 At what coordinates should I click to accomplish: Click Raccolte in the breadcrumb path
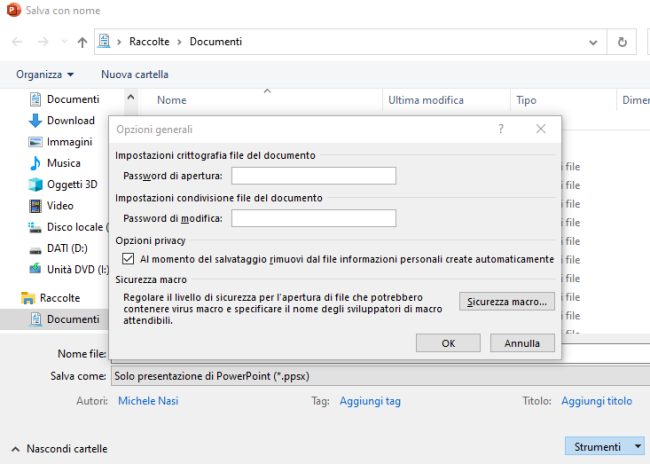click(x=149, y=42)
